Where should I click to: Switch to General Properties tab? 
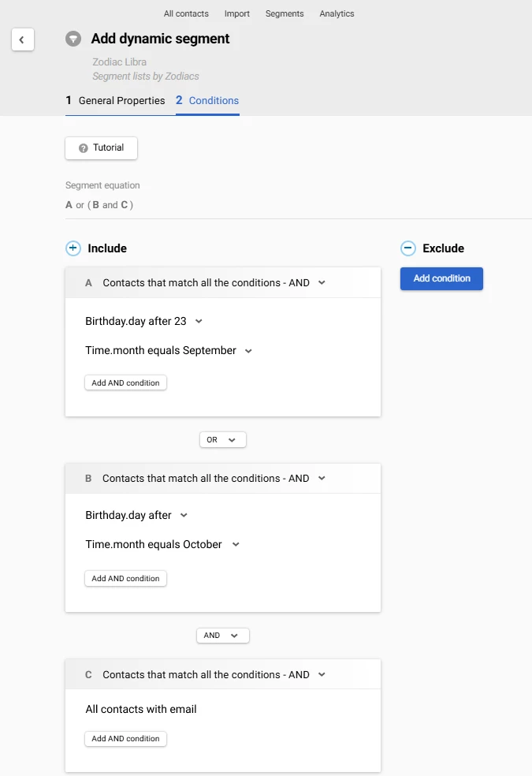click(116, 101)
